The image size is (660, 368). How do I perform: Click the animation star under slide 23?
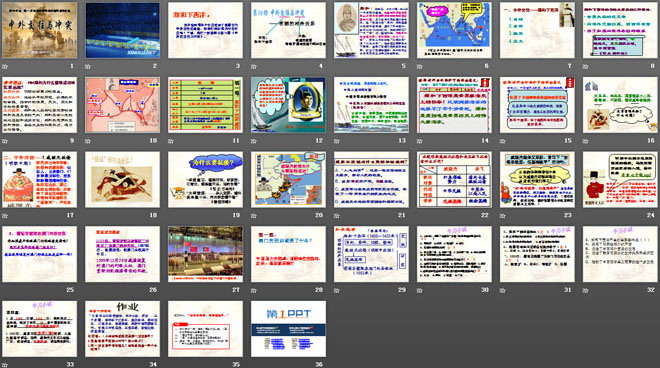click(502, 216)
